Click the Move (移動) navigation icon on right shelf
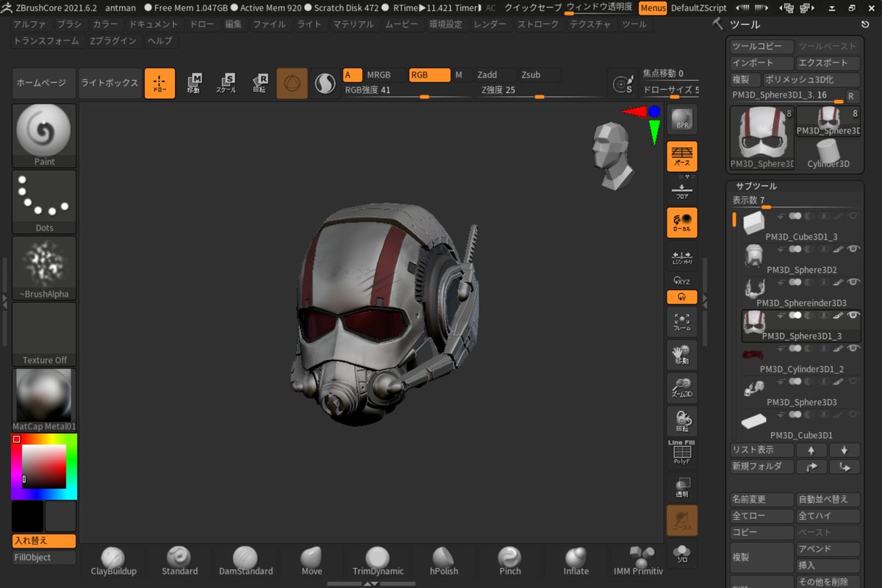The height and width of the screenshot is (588, 882). (x=681, y=354)
